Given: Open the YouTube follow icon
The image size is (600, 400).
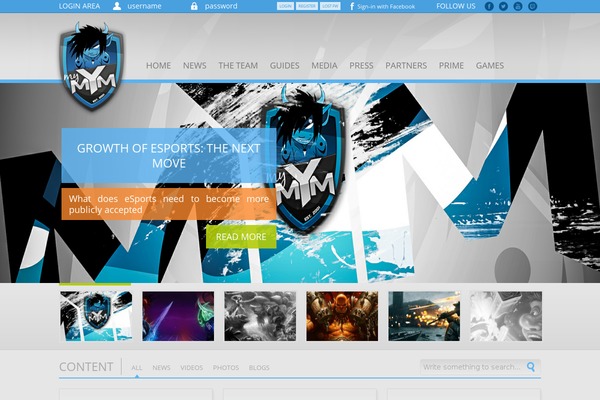Looking at the screenshot, I should point(518,6).
